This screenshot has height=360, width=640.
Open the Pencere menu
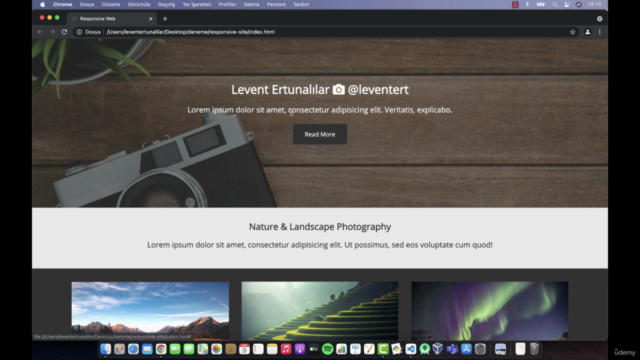[x=276, y=4]
